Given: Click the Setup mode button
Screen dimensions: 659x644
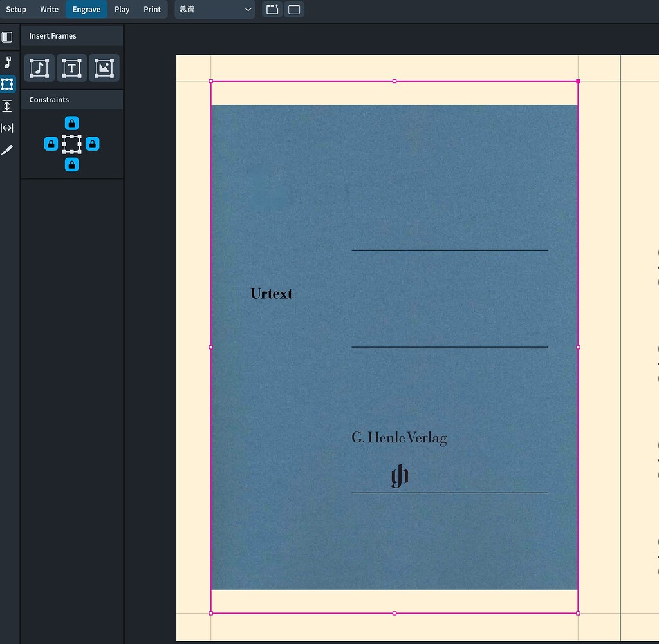Looking at the screenshot, I should [16, 9].
